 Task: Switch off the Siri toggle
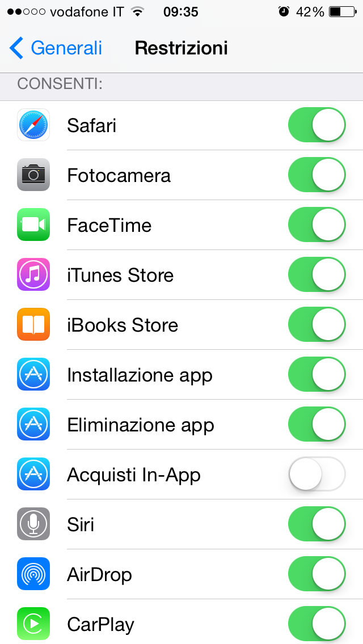click(317, 524)
